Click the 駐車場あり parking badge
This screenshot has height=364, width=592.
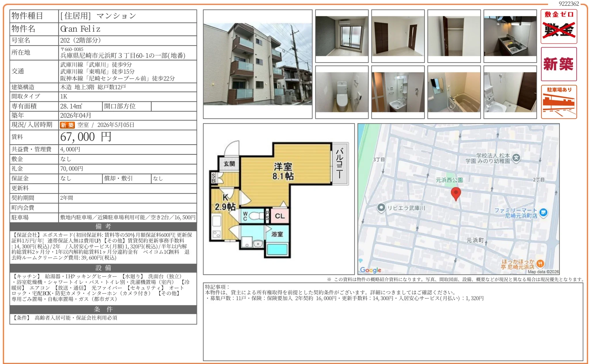[x=559, y=102]
